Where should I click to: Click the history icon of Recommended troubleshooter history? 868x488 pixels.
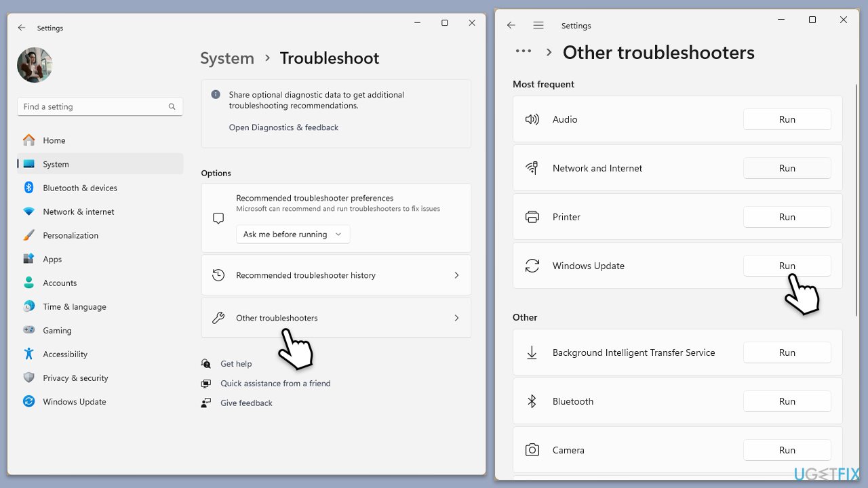(218, 275)
